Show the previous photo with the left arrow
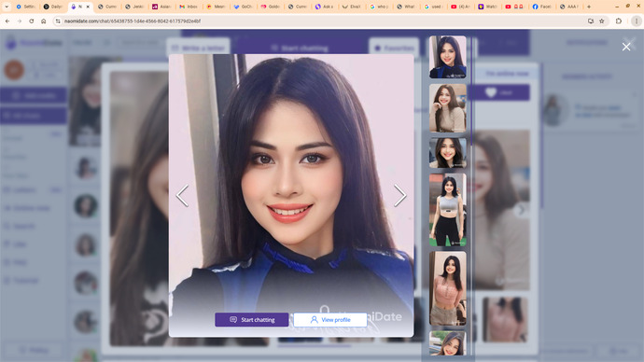644x362 pixels. (x=182, y=195)
